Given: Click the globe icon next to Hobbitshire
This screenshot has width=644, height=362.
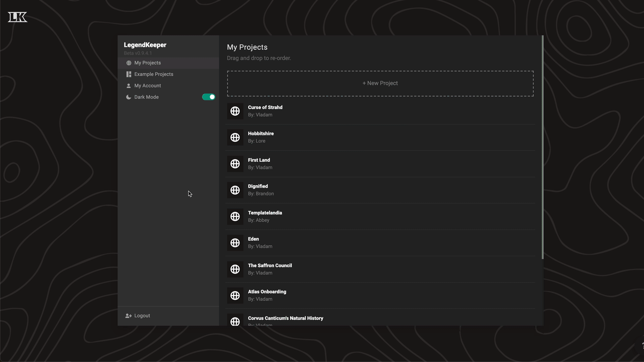Looking at the screenshot, I should tap(235, 137).
